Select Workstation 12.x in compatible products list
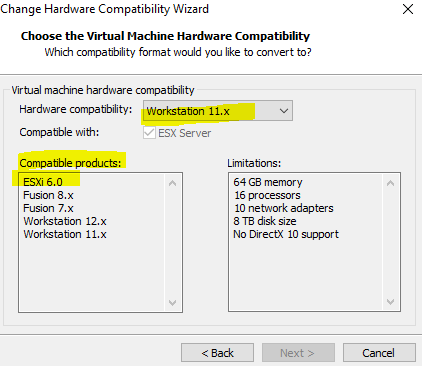 (x=65, y=221)
